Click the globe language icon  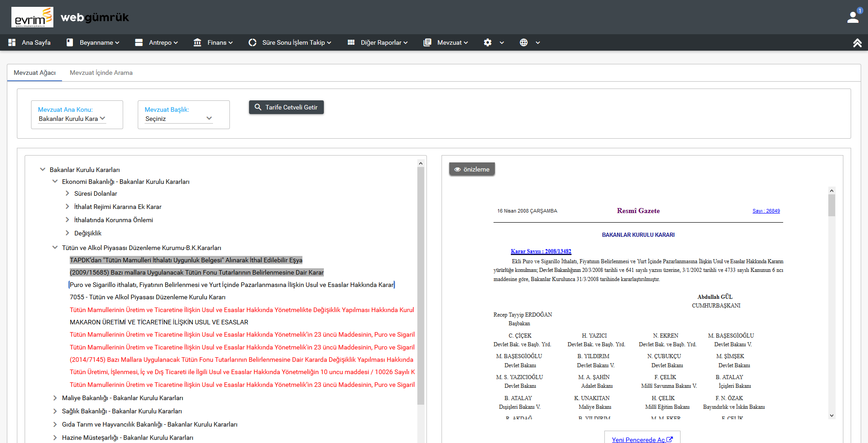(524, 42)
